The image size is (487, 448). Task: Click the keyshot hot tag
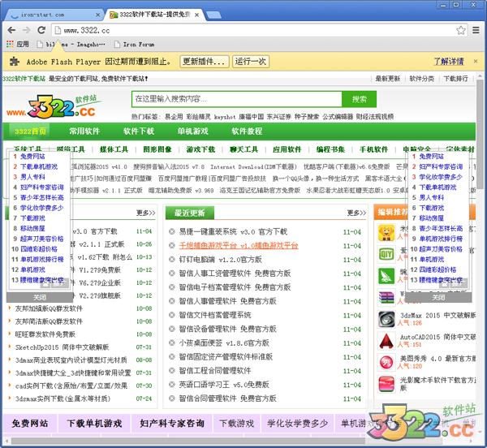pyautogui.click(x=225, y=117)
